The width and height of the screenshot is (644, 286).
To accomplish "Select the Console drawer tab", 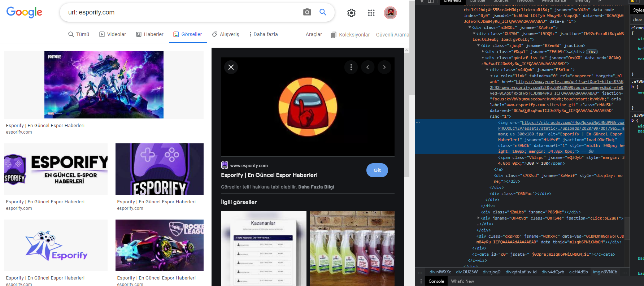I will (436, 281).
